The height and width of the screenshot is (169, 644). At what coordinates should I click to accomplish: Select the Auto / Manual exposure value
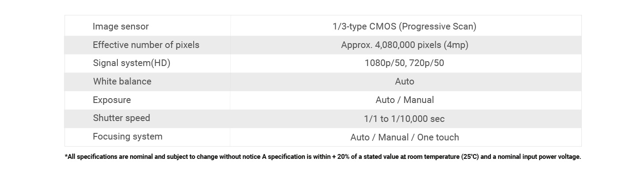point(404,100)
